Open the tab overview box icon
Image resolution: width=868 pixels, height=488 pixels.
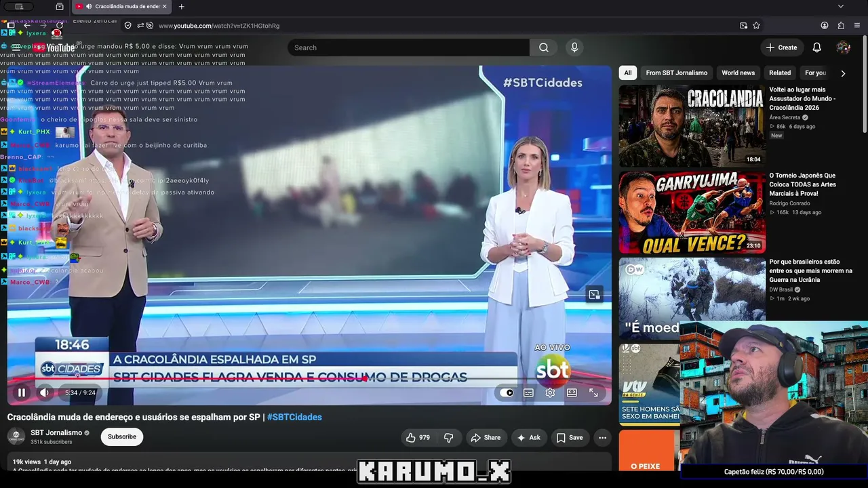click(x=60, y=7)
